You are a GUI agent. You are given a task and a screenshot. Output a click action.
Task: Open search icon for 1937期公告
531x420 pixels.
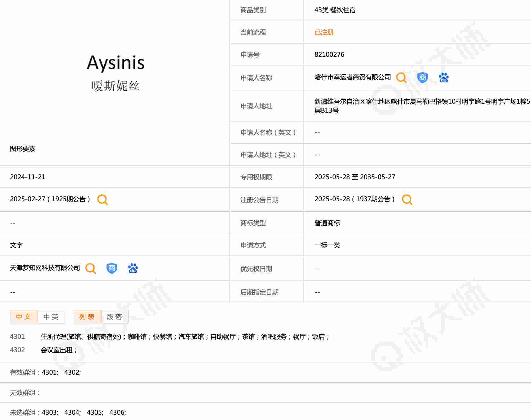pyautogui.click(x=407, y=199)
